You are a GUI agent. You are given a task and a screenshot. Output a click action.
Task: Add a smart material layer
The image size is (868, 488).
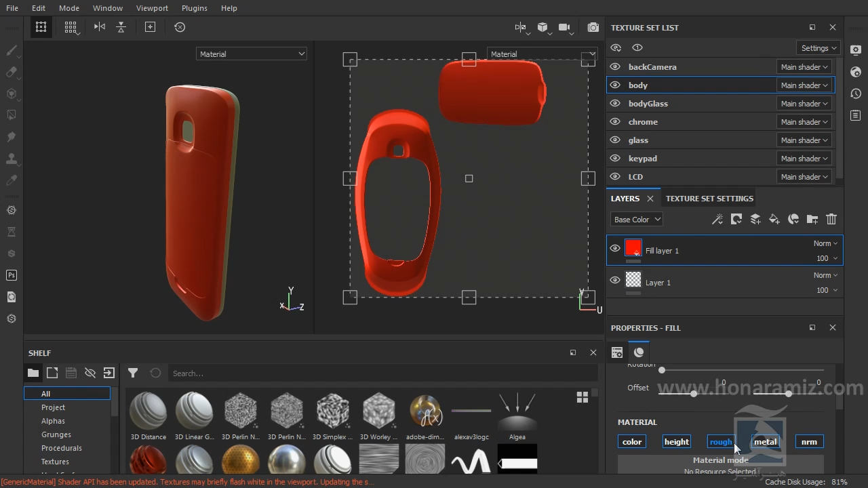coord(793,219)
